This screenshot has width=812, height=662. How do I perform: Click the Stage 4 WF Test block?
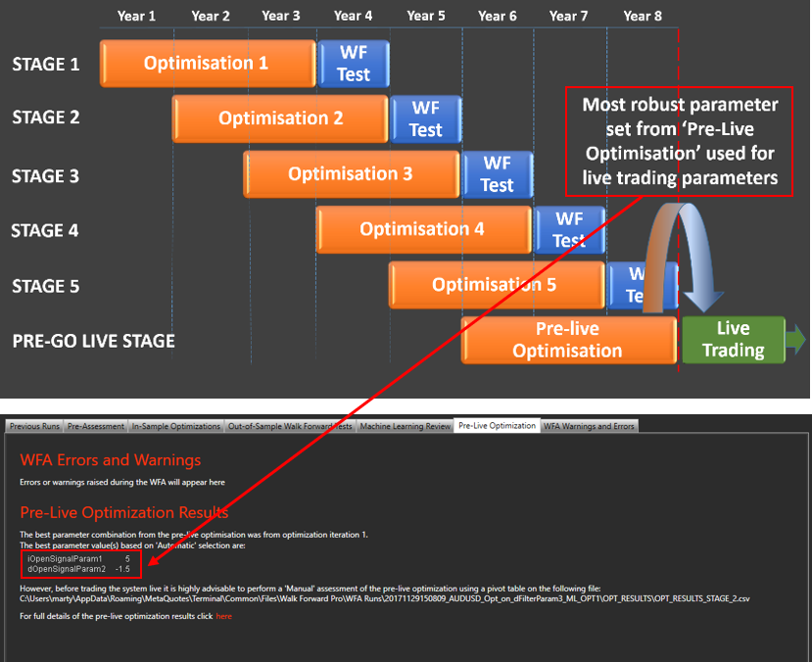pos(569,230)
